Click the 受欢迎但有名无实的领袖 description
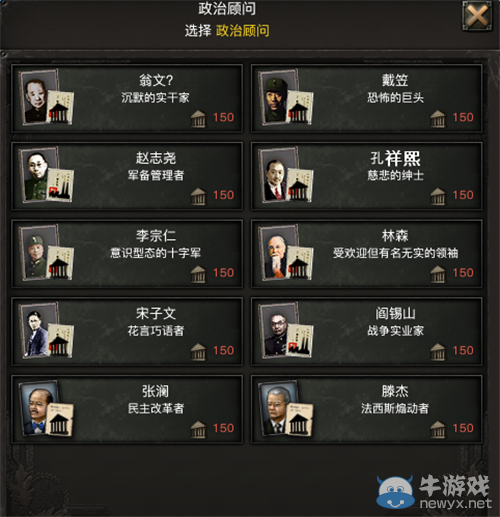 click(x=395, y=253)
